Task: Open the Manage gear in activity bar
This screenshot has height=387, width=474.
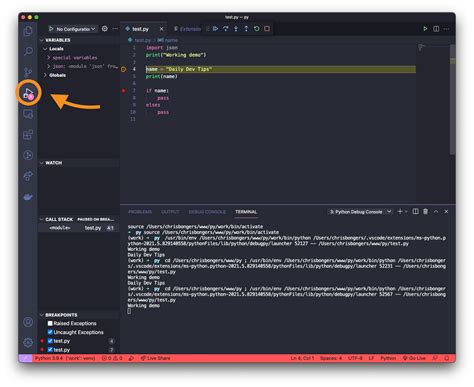Action: click(28, 342)
